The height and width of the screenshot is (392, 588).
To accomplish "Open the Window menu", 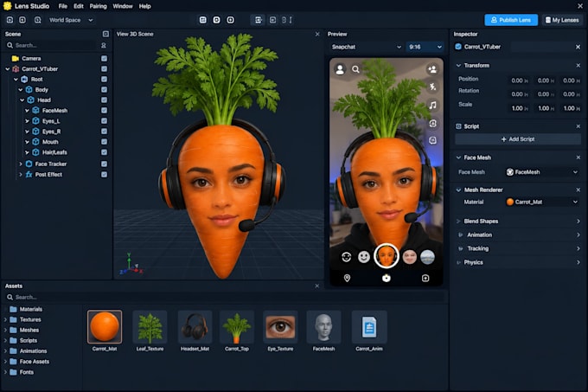I will tap(123, 6).
